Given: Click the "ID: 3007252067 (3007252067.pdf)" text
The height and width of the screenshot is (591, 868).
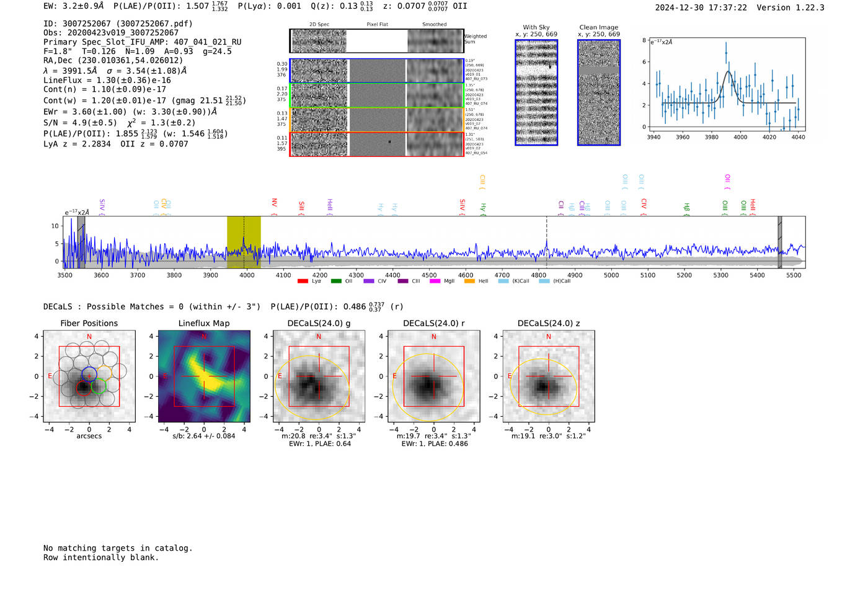Looking at the screenshot, I should [118, 24].
